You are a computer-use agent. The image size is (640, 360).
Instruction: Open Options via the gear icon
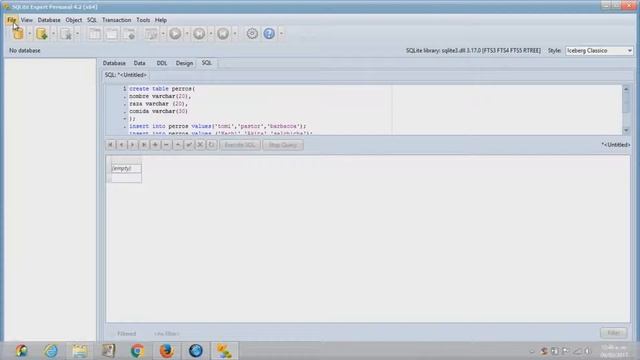[x=252, y=33]
